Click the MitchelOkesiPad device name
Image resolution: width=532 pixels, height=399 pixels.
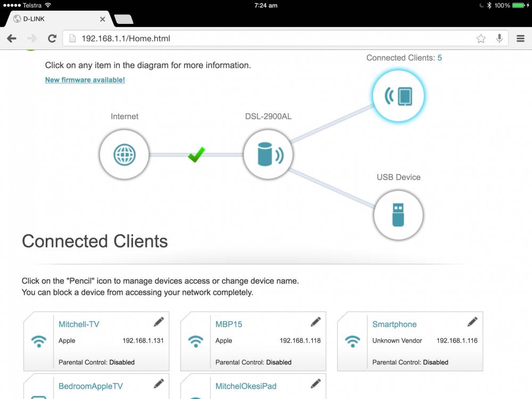[246, 386]
